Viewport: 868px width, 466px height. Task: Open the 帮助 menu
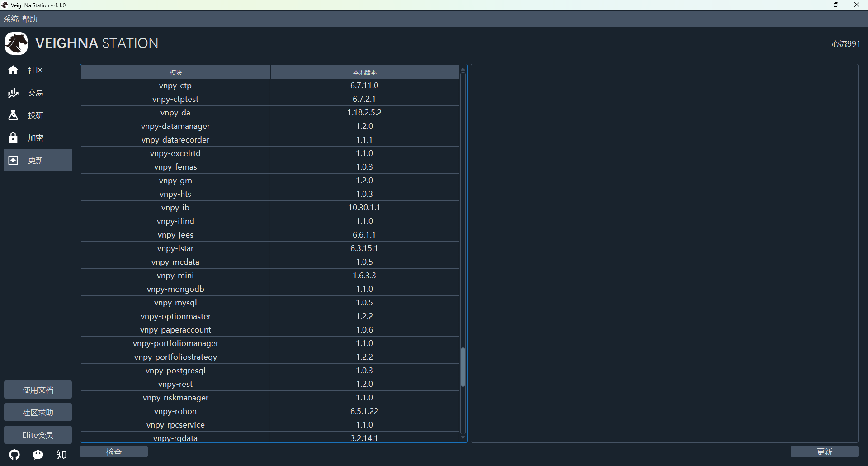(30, 19)
